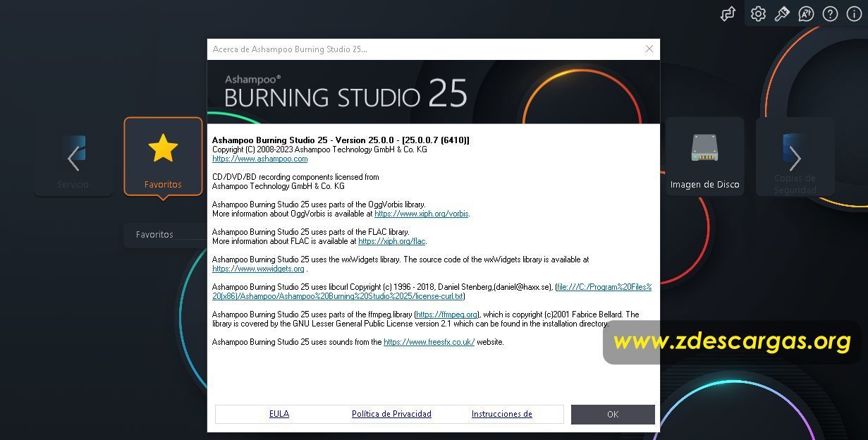Click the info circle icon
868x440 pixels.
click(x=854, y=14)
